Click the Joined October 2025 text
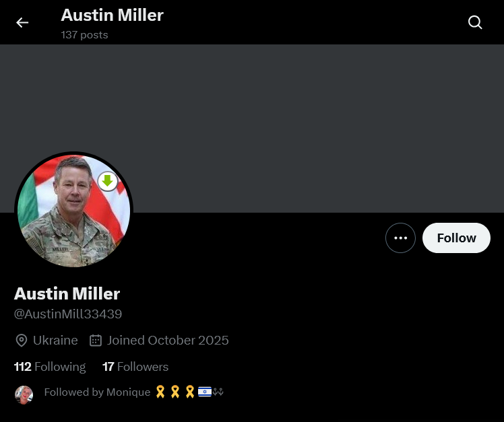Viewport: 504px width, 422px height. tap(168, 341)
